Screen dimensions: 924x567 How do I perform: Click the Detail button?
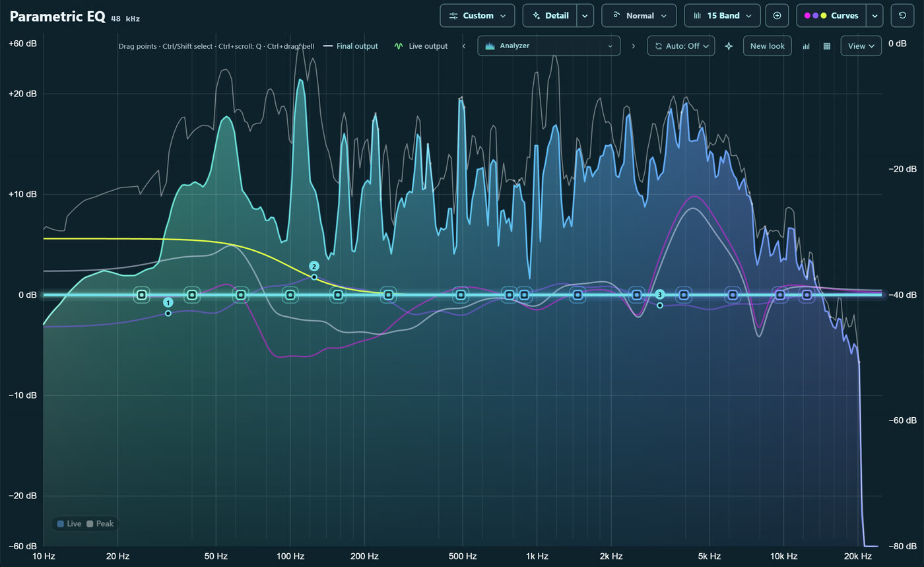[x=550, y=16]
